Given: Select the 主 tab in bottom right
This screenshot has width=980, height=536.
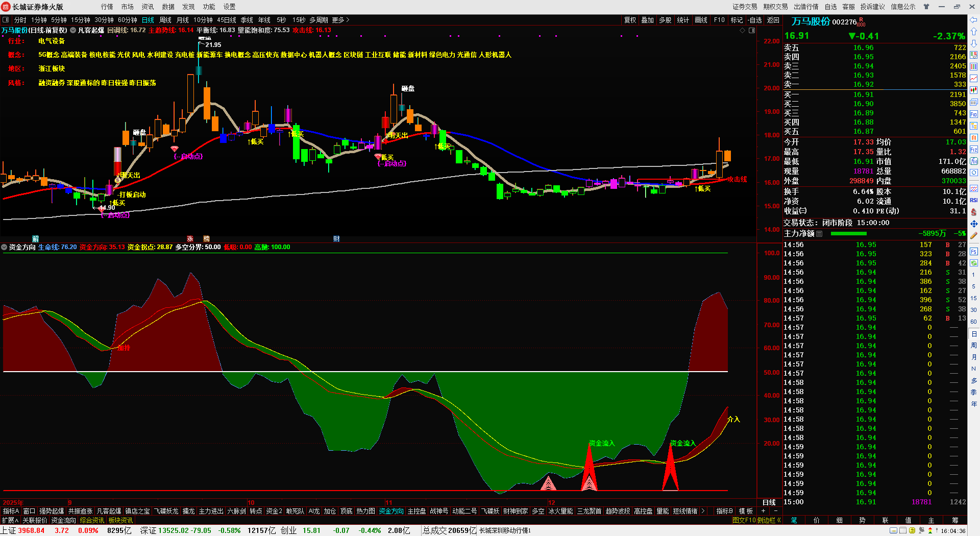Looking at the screenshot, I should click(932, 520).
